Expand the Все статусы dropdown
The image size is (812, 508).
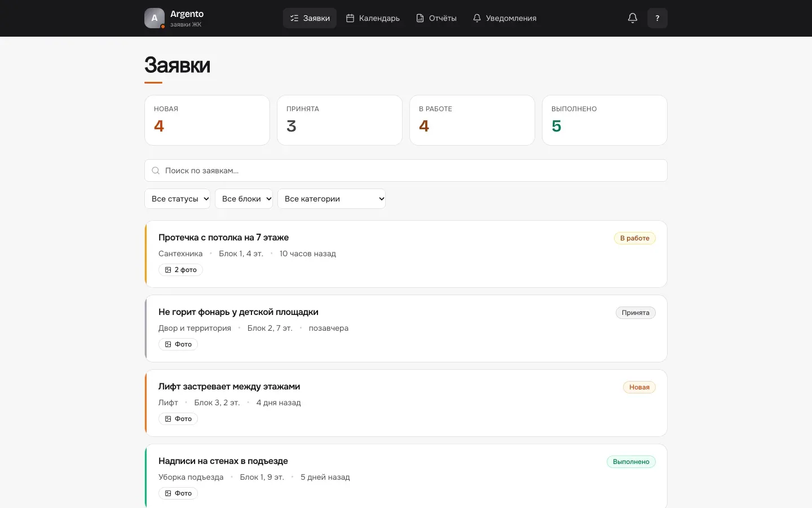[x=177, y=199]
